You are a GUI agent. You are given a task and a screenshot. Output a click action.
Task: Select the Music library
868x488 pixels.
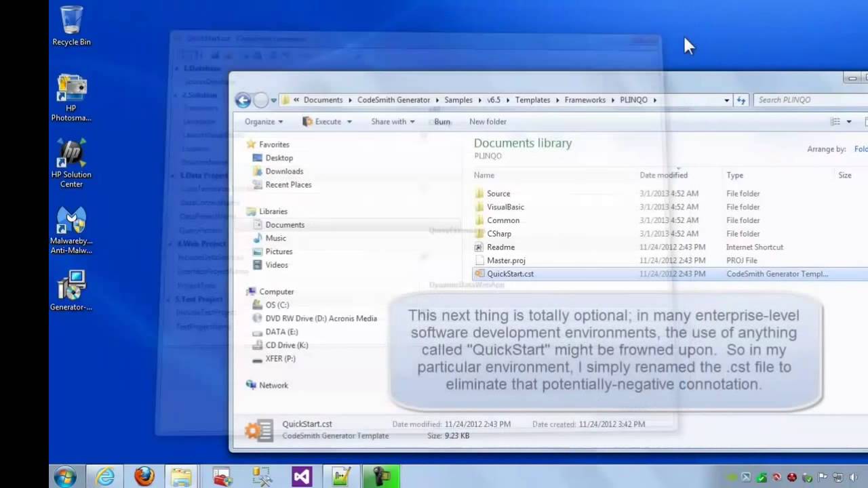[275, 239]
